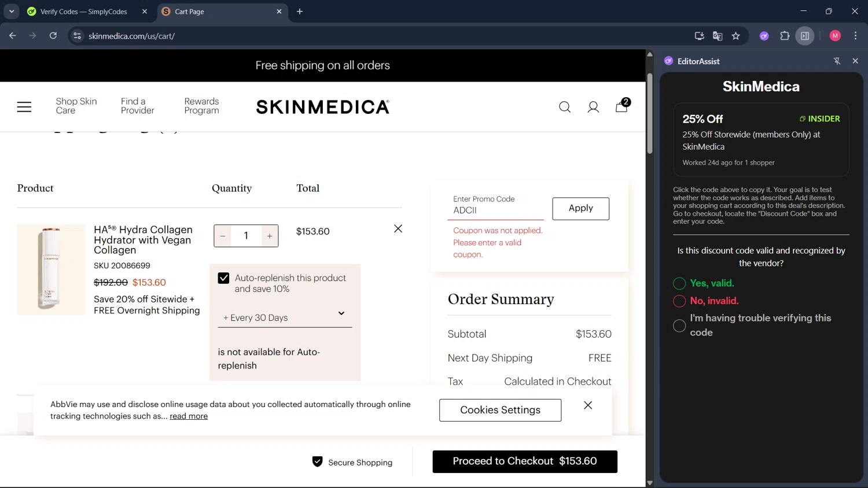Viewport: 868px width, 488px height.
Task: Reload the cart page
Action: point(53,36)
